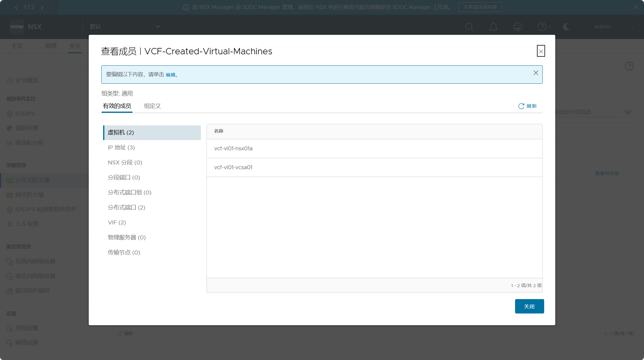Open the search magnifier in the header
The image size is (644, 360).
click(x=469, y=27)
